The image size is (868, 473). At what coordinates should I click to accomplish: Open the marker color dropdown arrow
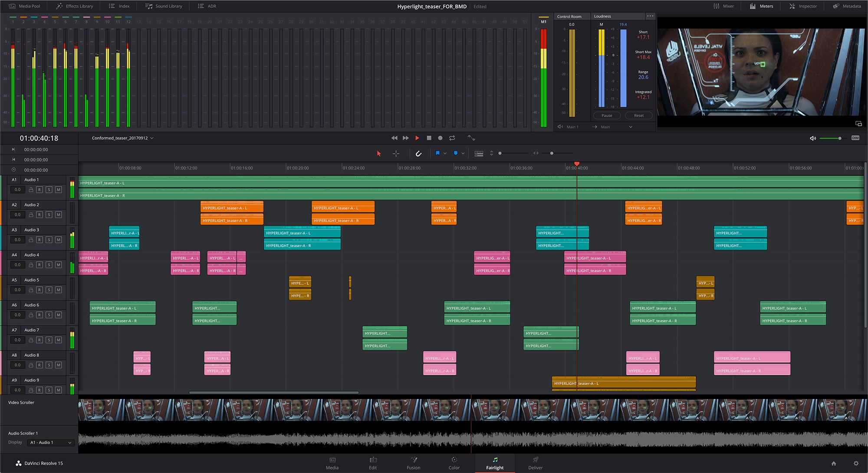coord(463,153)
